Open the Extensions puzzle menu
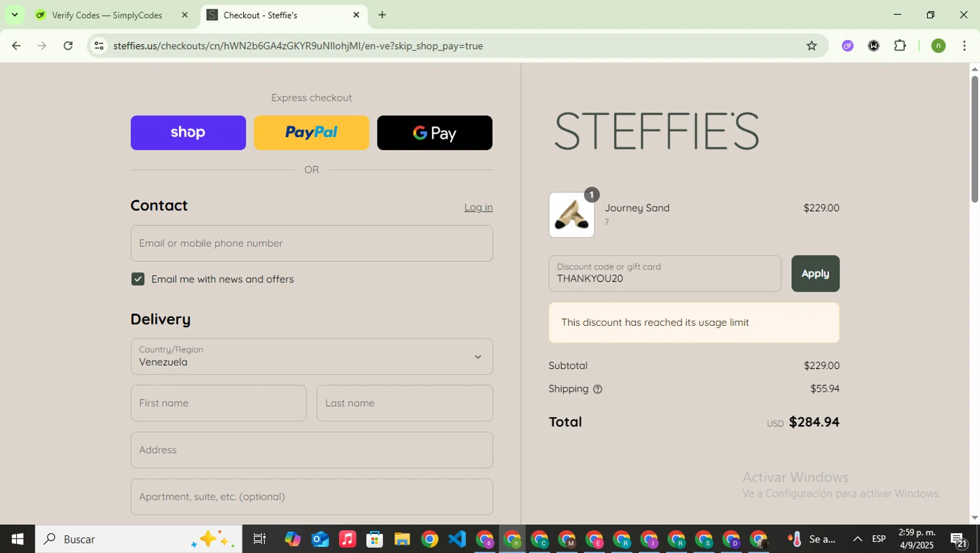Image resolution: width=980 pixels, height=553 pixels. click(x=900, y=46)
